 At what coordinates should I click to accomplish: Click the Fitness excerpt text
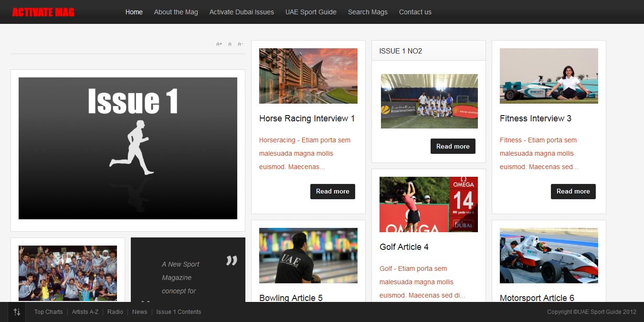(539, 153)
